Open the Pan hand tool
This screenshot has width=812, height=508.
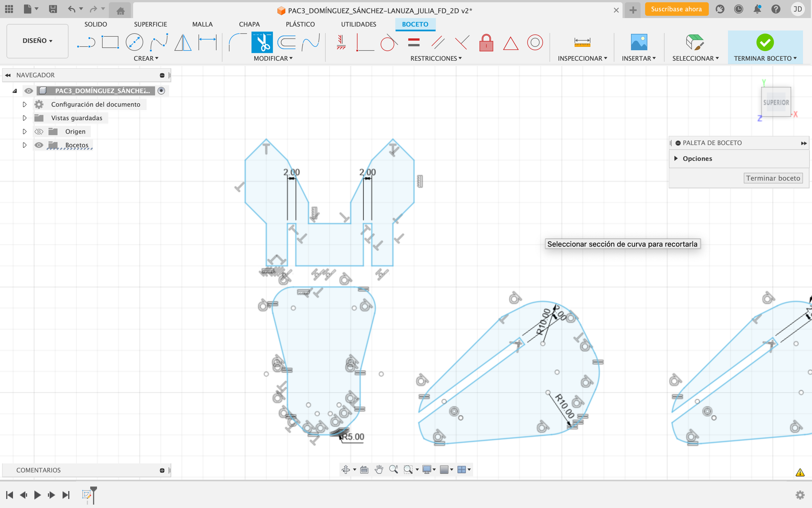coord(379,469)
